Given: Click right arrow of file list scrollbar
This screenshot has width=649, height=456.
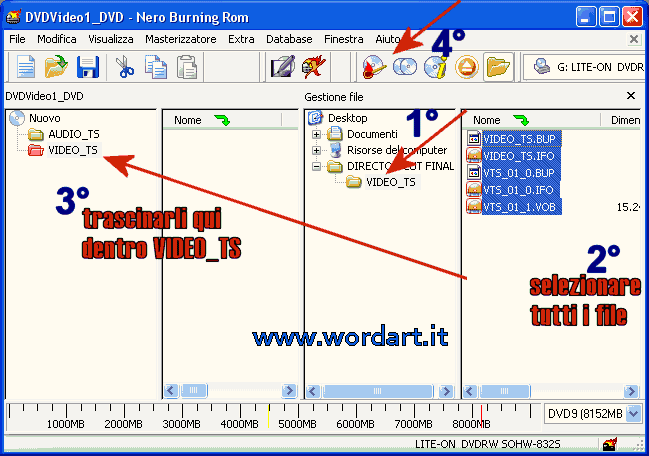Looking at the screenshot, I should coord(631,391).
